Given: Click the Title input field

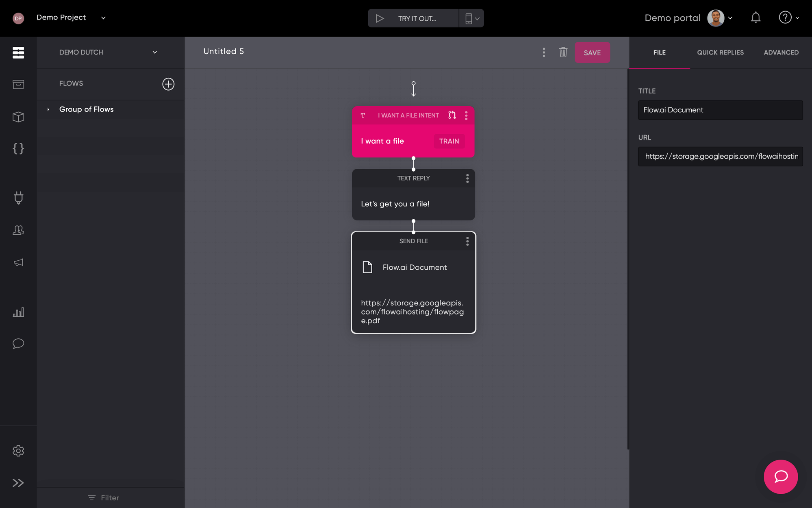Looking at the screenshot, I should click(x=720, y=110).
